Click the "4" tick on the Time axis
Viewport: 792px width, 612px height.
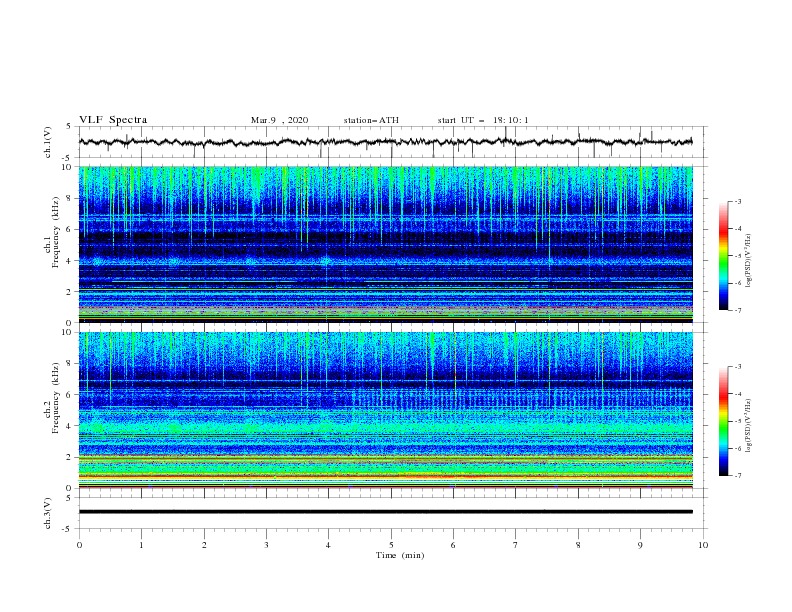point(329,545)
